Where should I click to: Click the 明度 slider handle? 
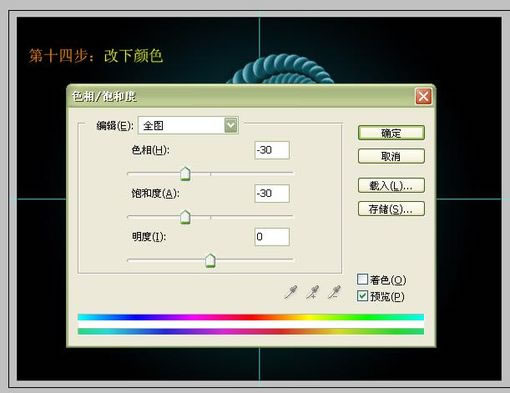[x=210, y=260]
